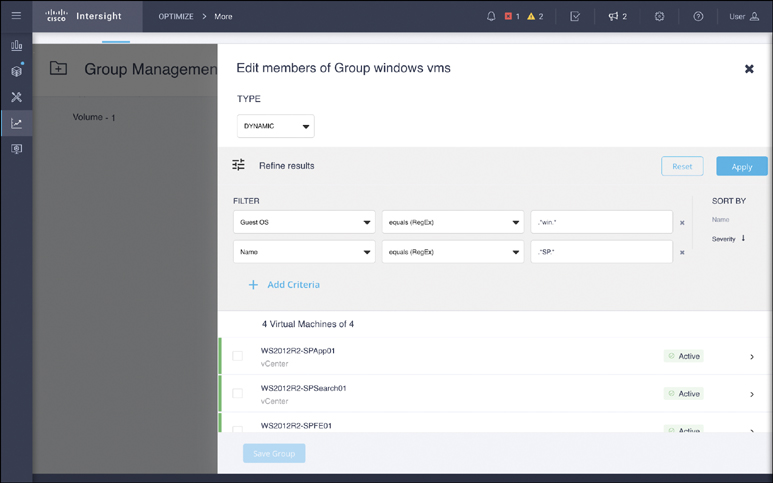Click the ".*SP.*" filter value field
Image resolution: width=773 pixels, height=483 pixels.
pos(601,252)
